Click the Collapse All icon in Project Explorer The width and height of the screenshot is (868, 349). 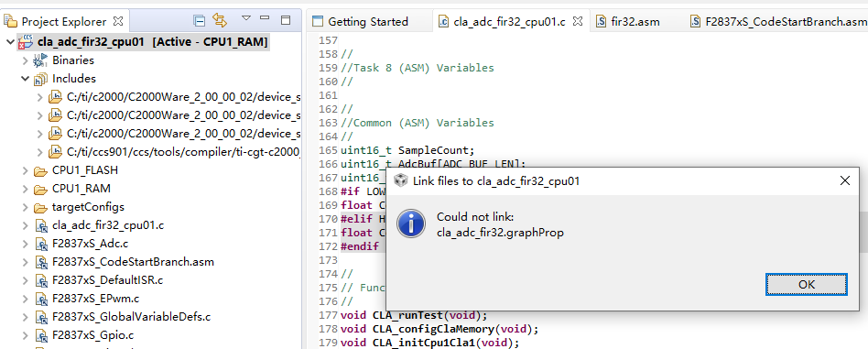click(200, 21)
